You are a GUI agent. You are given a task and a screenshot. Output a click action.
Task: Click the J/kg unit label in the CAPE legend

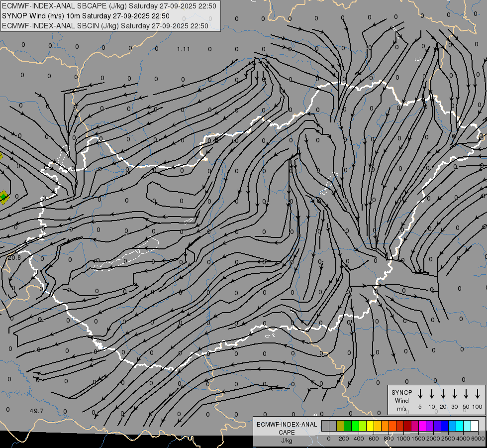287,441
